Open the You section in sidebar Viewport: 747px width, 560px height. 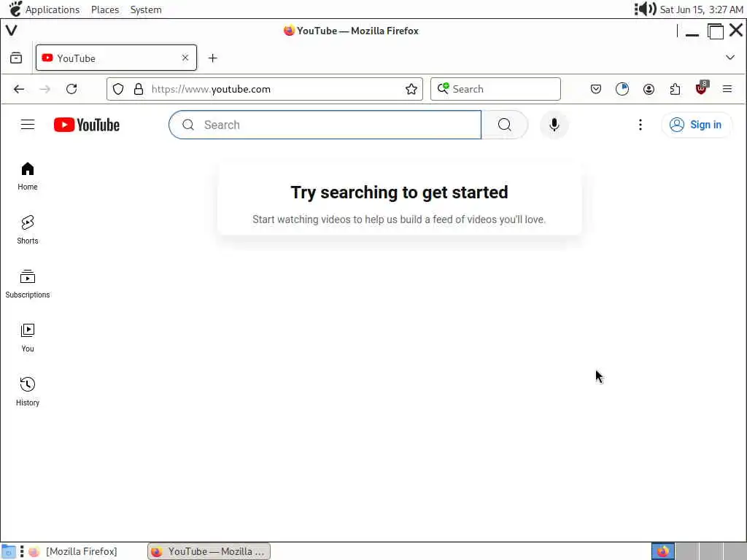28,338
